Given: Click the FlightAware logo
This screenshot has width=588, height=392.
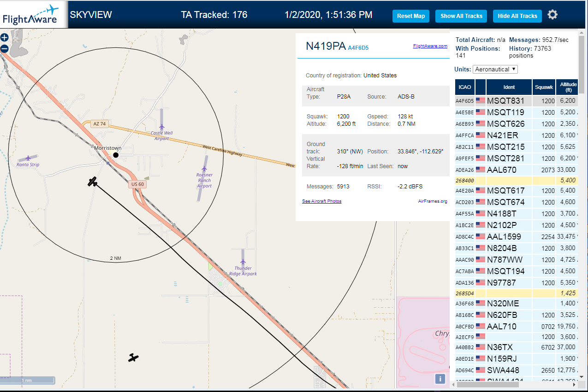Looking at the screenshot, I should [x=34, y=14].
